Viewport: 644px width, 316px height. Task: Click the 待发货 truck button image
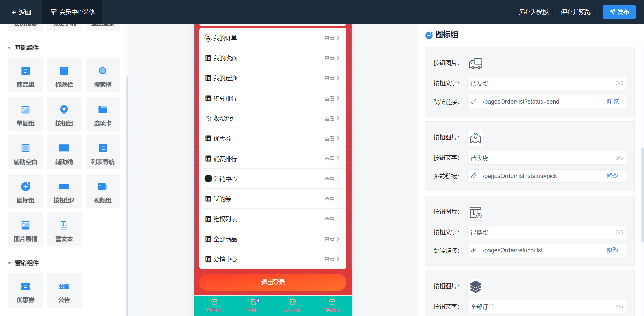click(x=475, y=64)
